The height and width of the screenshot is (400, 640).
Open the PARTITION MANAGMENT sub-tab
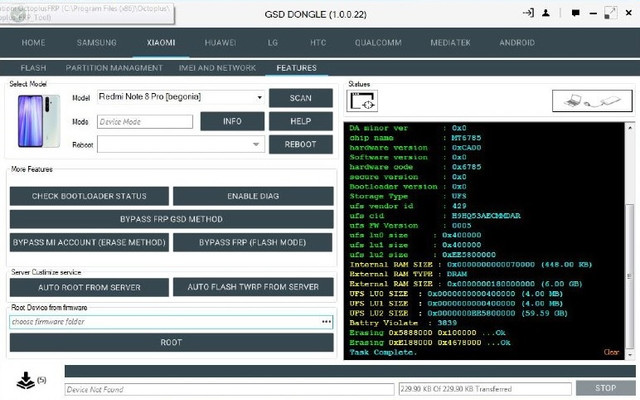(x=114, y=68)
